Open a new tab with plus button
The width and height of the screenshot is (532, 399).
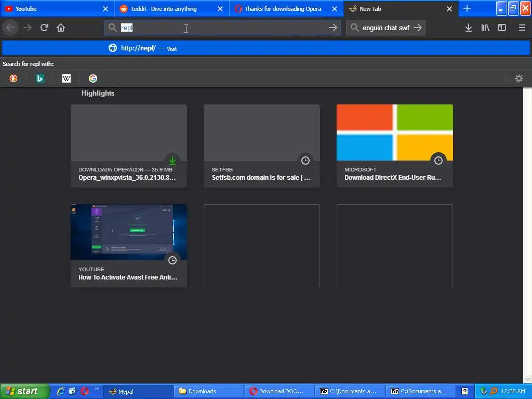467,8
